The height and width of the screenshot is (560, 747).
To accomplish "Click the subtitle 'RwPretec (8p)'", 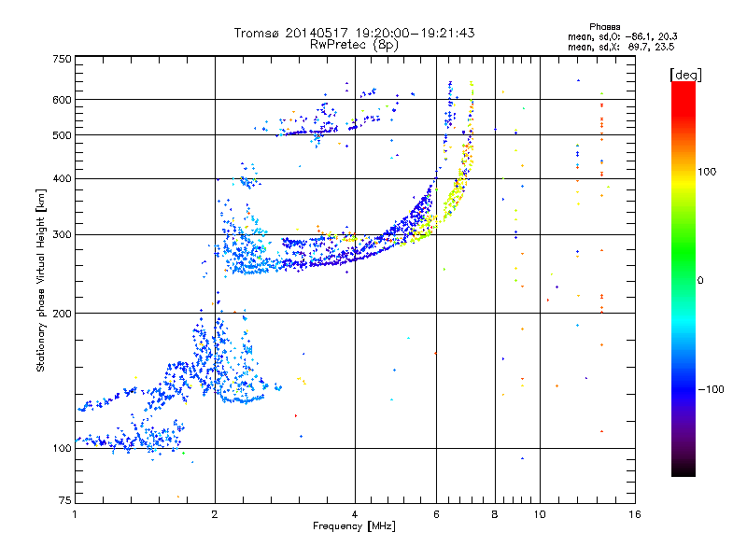I will coord(354,45).
